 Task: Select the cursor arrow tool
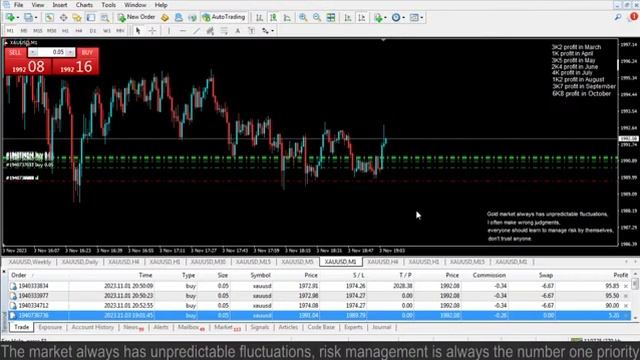coord(138,31)
